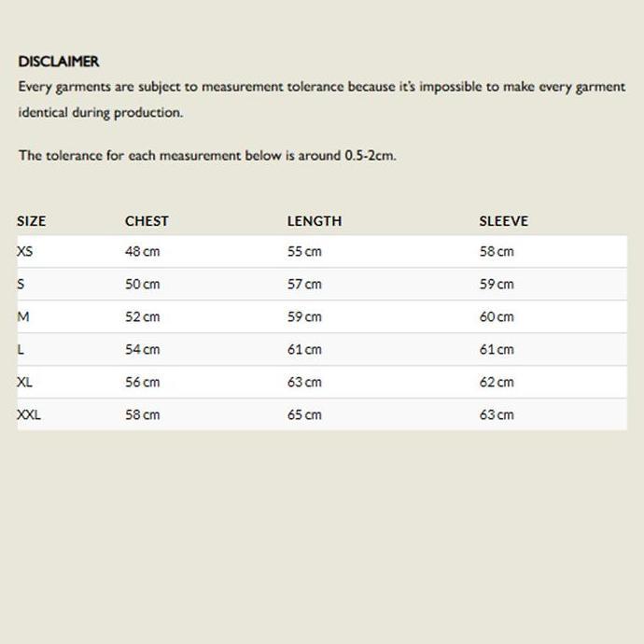Click the tolerance 0.5-2cm sentence

[207, 156]
